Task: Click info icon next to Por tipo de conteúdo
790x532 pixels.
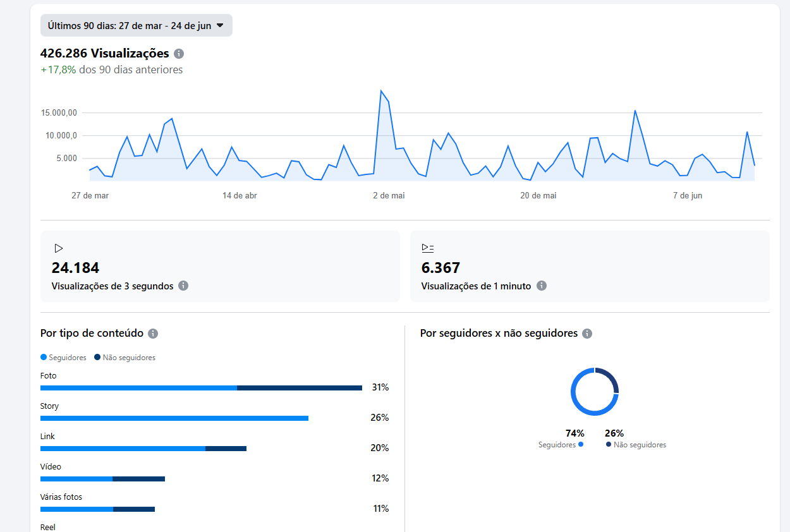Action: 153,334
